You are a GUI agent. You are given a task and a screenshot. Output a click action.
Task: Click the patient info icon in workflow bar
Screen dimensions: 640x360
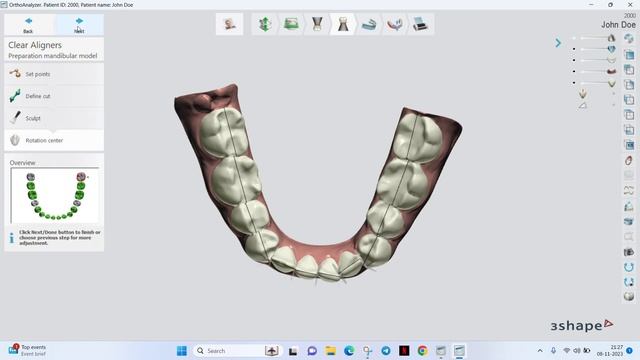click(x=229, y=24)
